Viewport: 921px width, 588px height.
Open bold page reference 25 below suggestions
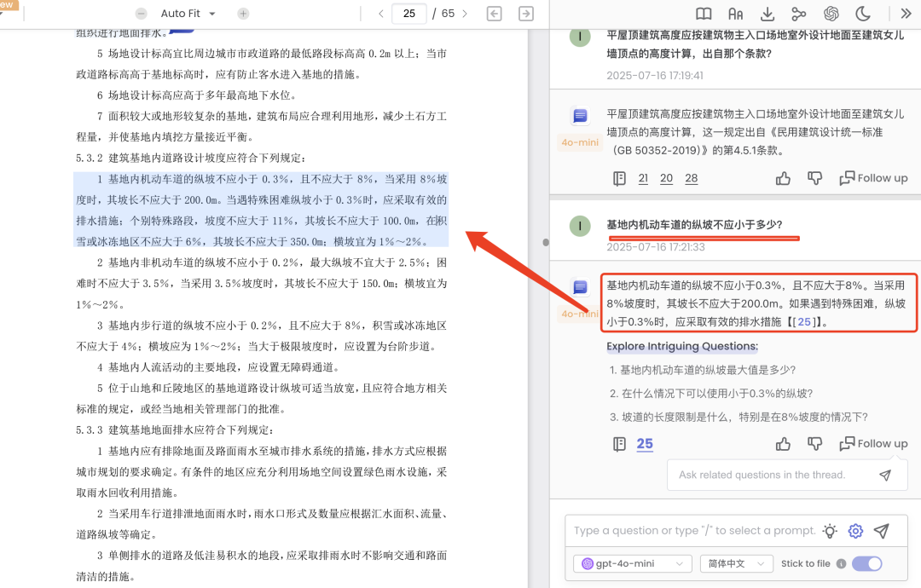[645, 444]
